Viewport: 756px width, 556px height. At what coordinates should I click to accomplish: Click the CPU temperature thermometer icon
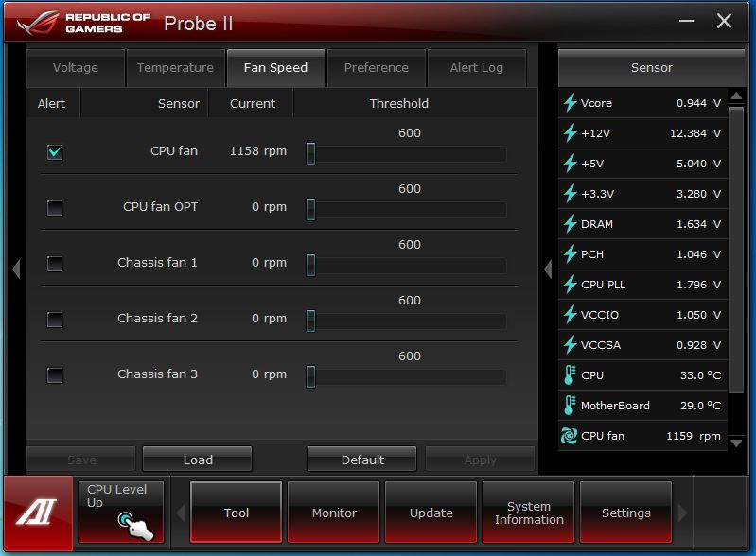click(570, 374)
